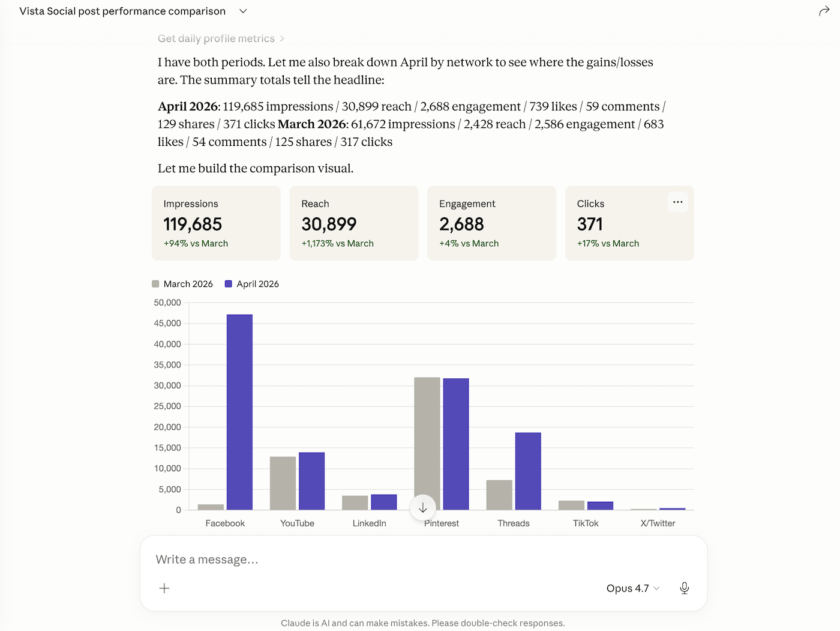Viewport: 840px width, 631px height.
Task: Click the +17% vs March text
Action: [608, 243]
